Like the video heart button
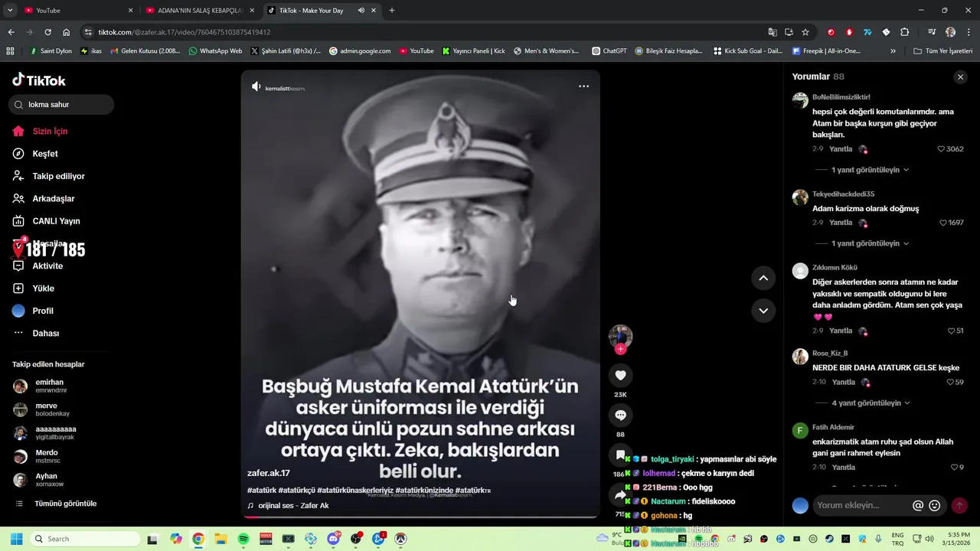Image resolution: width=980 pixels, height=551 pixels. click(620, 375)
